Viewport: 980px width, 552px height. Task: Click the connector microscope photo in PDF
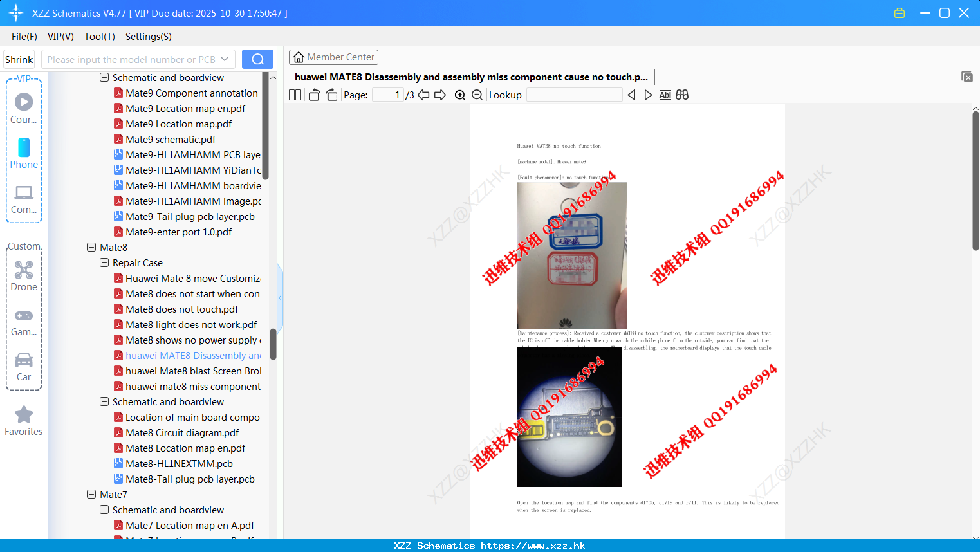[x=569, y=417]
